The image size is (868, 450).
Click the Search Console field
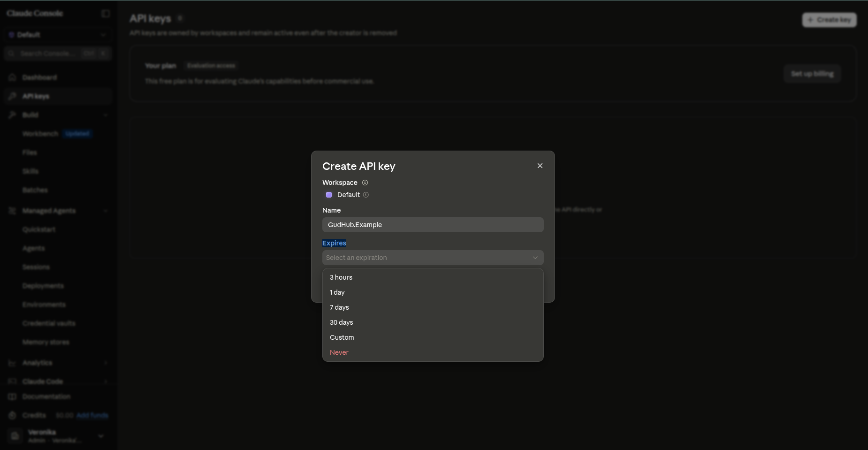(57, 53)
